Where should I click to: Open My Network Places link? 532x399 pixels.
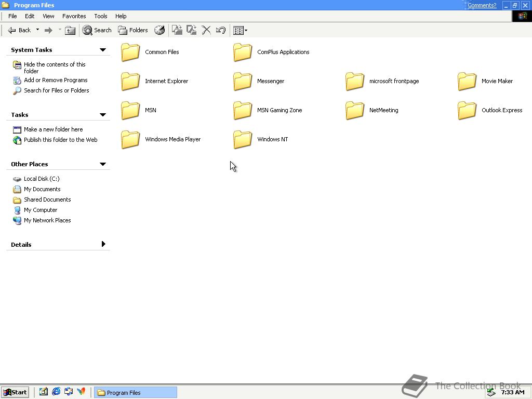[42, 220]
